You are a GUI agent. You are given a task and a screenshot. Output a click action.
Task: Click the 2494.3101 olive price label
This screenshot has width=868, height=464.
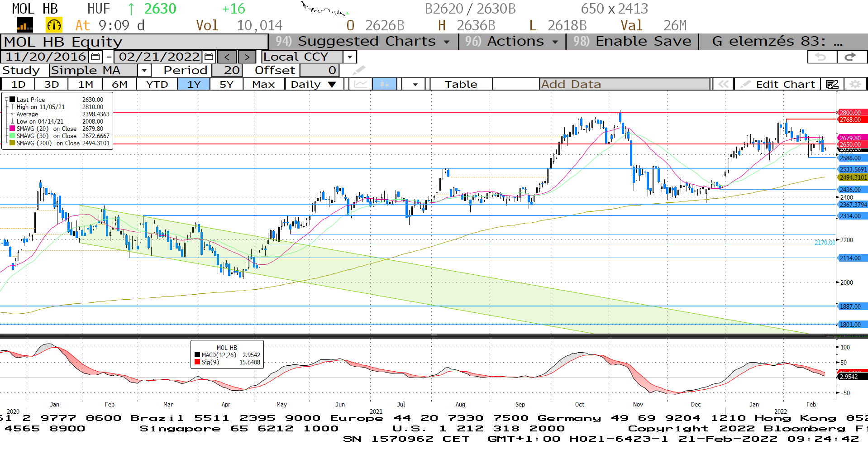point(852,177)
